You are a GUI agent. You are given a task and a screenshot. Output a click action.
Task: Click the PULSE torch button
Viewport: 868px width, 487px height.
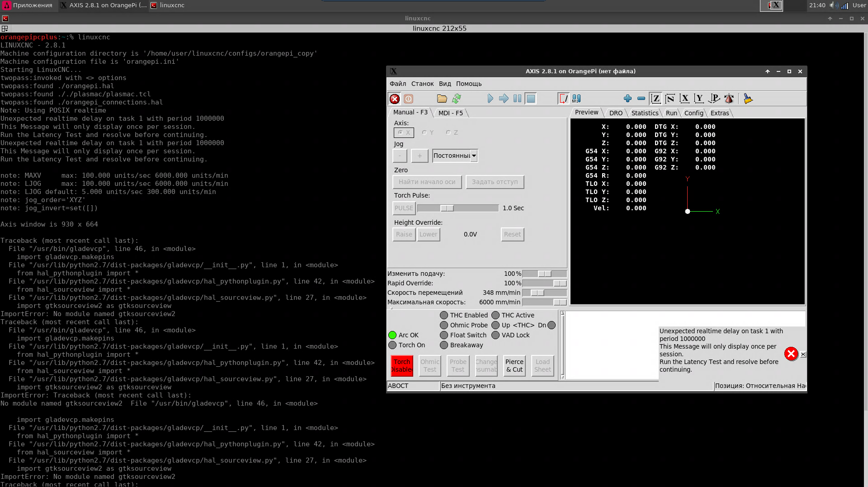pyautogui.click(x=404, y=208)
